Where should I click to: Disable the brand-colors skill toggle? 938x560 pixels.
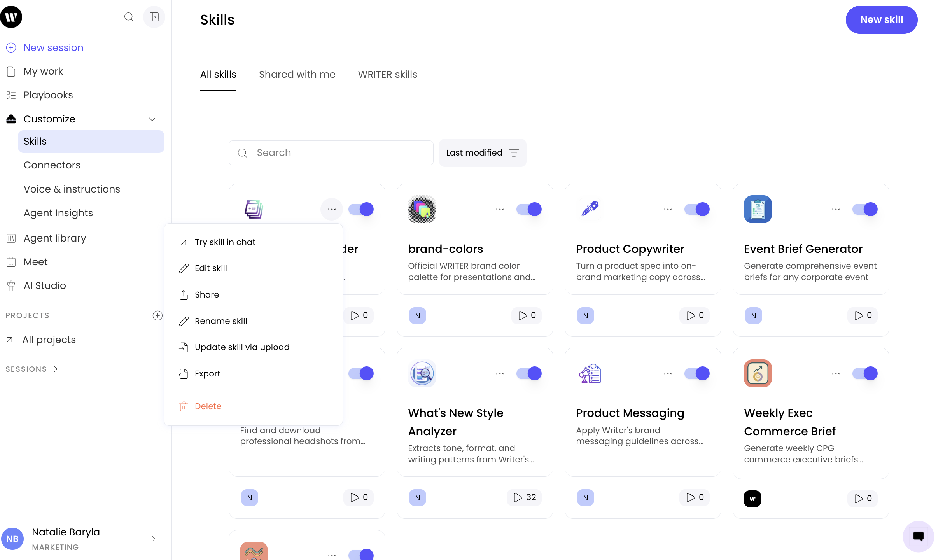[529, 209]
